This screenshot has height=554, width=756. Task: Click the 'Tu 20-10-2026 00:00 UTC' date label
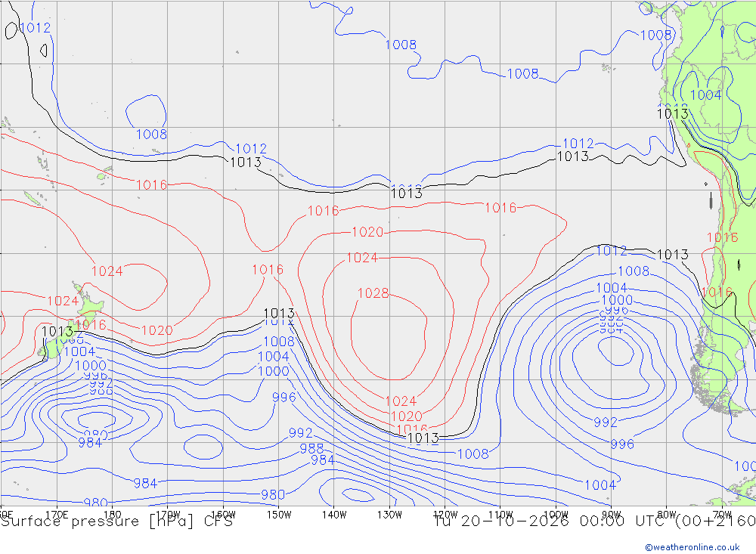click(552, 522)
